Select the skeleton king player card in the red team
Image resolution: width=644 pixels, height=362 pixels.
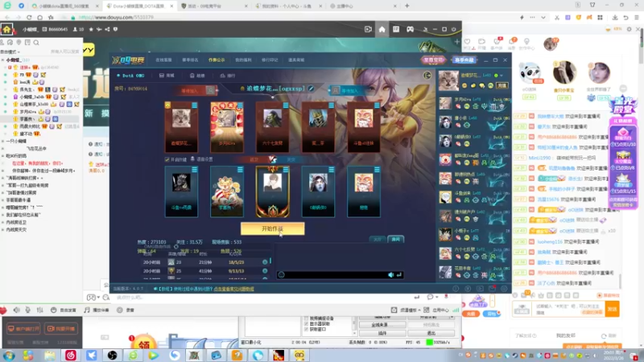(x=318, y=127)
